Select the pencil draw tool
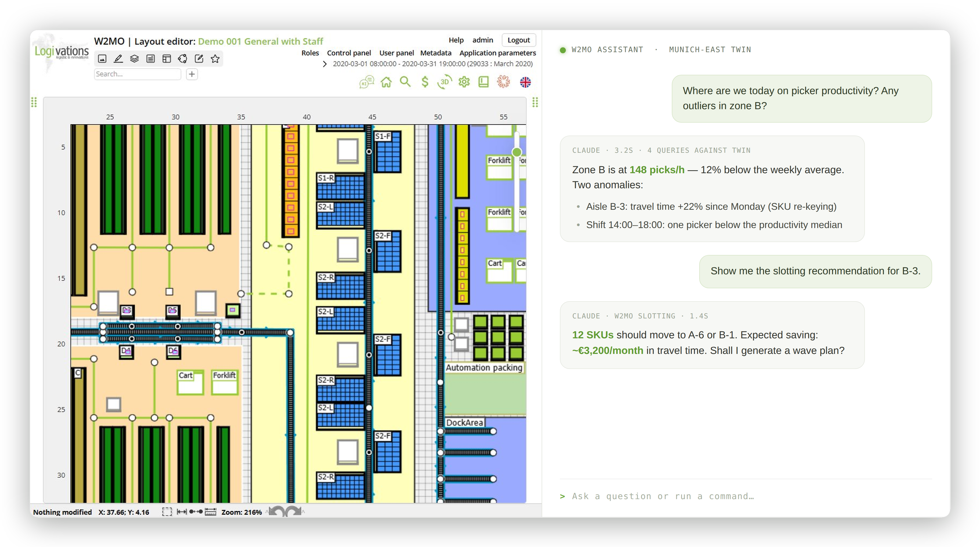Image resolution: width=980 pixels, height=547 pixels. 118,59
